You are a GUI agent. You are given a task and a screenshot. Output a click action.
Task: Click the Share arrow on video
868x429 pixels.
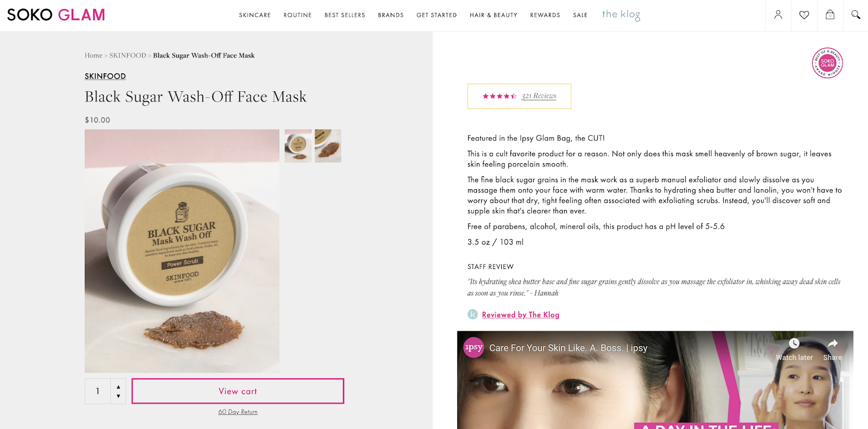point(832,344)
